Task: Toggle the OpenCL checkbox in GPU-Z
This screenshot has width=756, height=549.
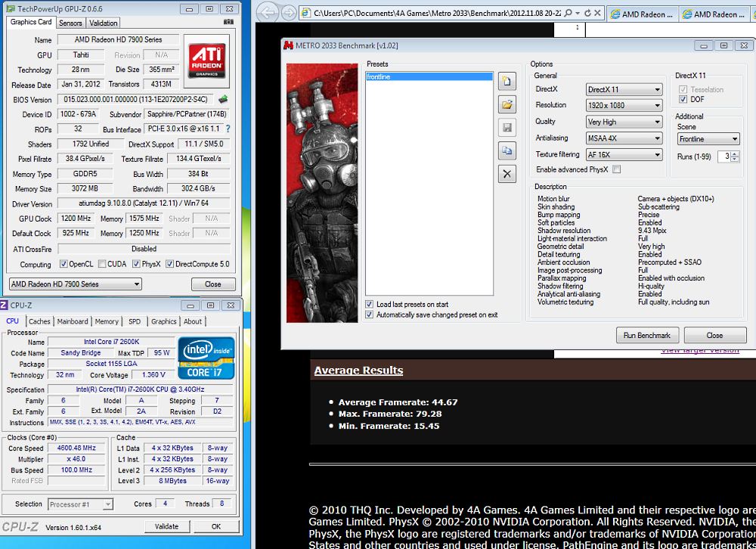Action: click(64, 264)
